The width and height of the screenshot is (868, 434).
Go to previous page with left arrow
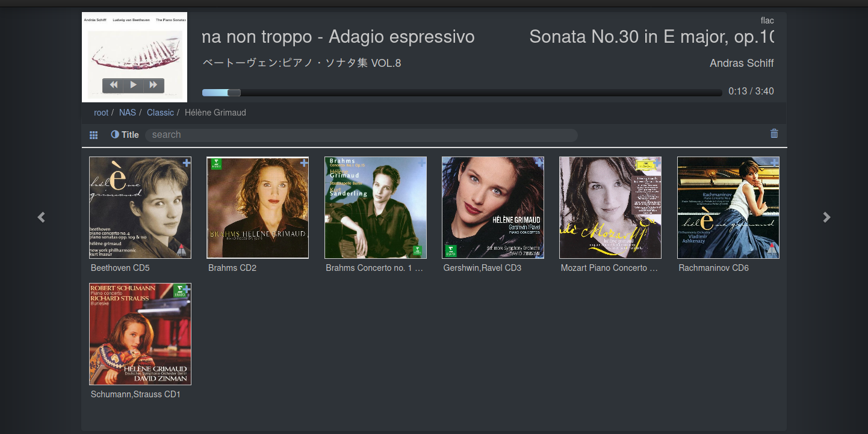pyautogui.click(x=41, y=217)
